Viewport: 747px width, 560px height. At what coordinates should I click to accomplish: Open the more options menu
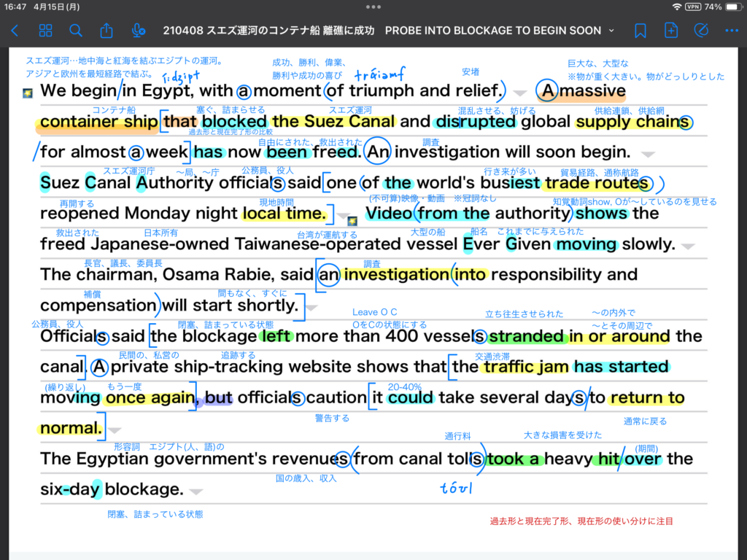tap(731, 31)
